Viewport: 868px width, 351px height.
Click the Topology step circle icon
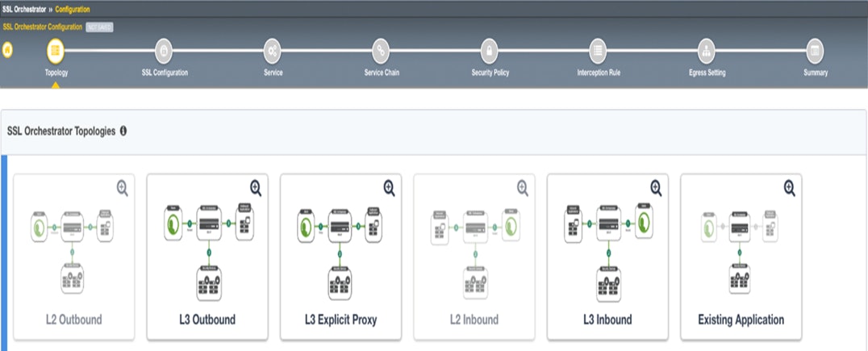(x=56, y=50)
